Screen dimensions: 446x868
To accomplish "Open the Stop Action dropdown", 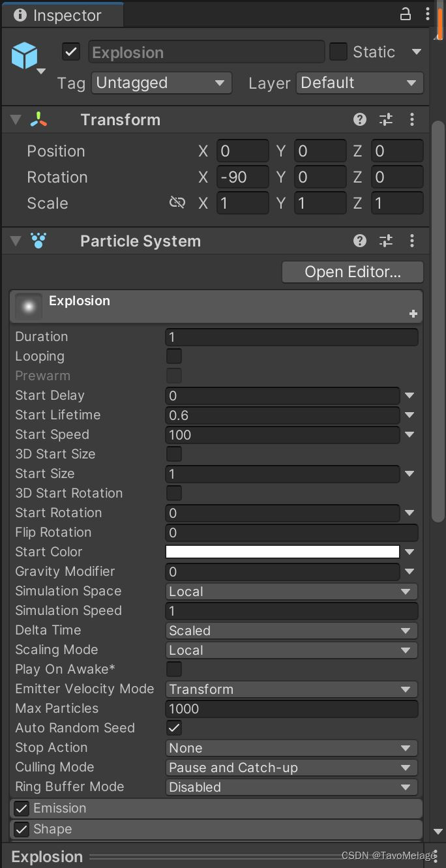I will pos(291,748).
